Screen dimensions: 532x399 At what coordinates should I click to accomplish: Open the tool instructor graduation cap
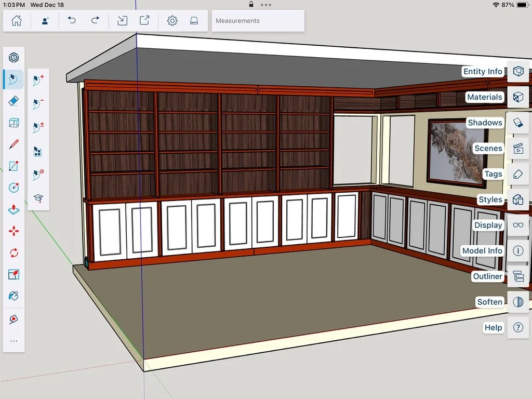click(x=38, y=198)
